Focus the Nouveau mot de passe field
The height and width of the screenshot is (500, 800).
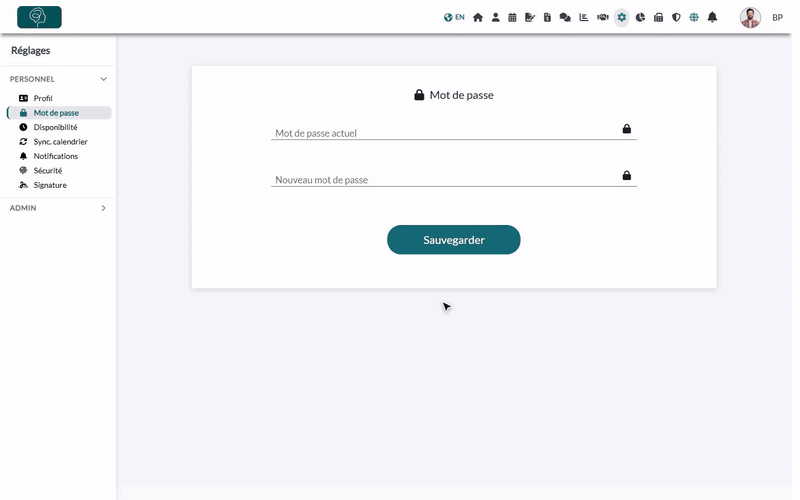point(454,179)
